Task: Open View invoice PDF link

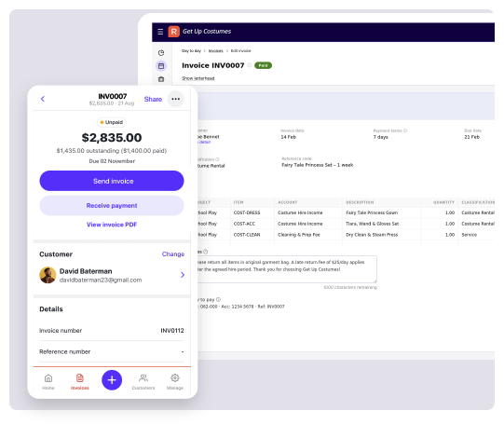Action: click(112, 225)
